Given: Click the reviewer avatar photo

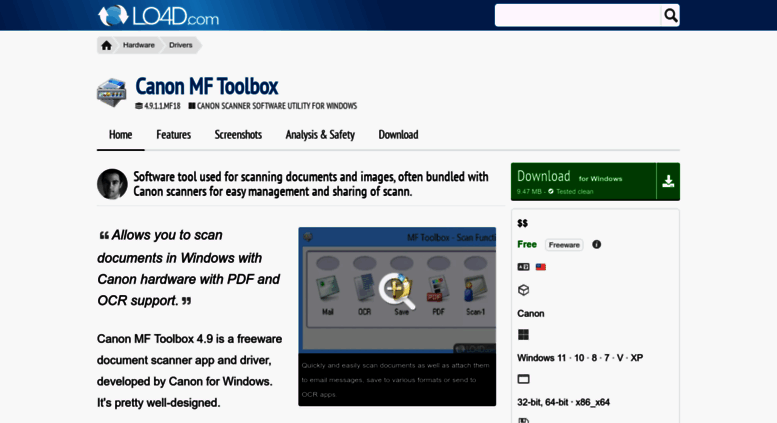Looking at the screenshot, I should (x=112, y=184).
